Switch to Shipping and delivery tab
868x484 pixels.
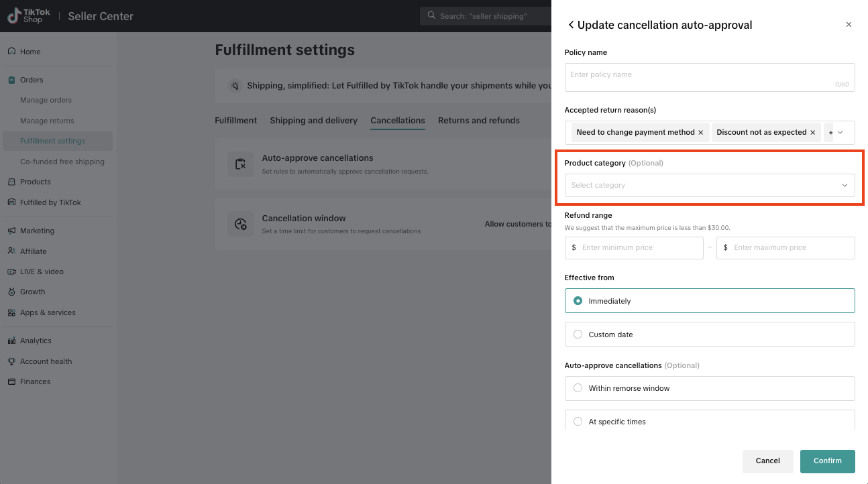[313, 121]
